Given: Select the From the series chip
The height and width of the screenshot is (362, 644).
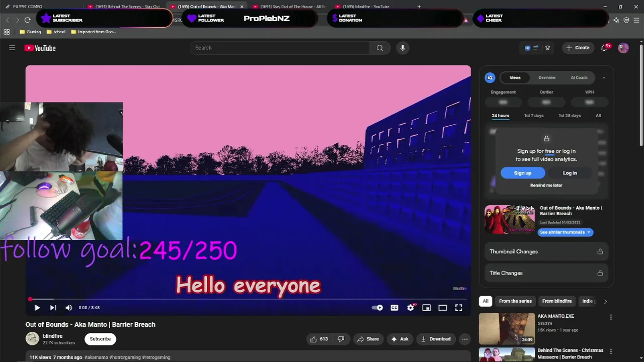Looking at the screenshot, I should pos(515,301).
